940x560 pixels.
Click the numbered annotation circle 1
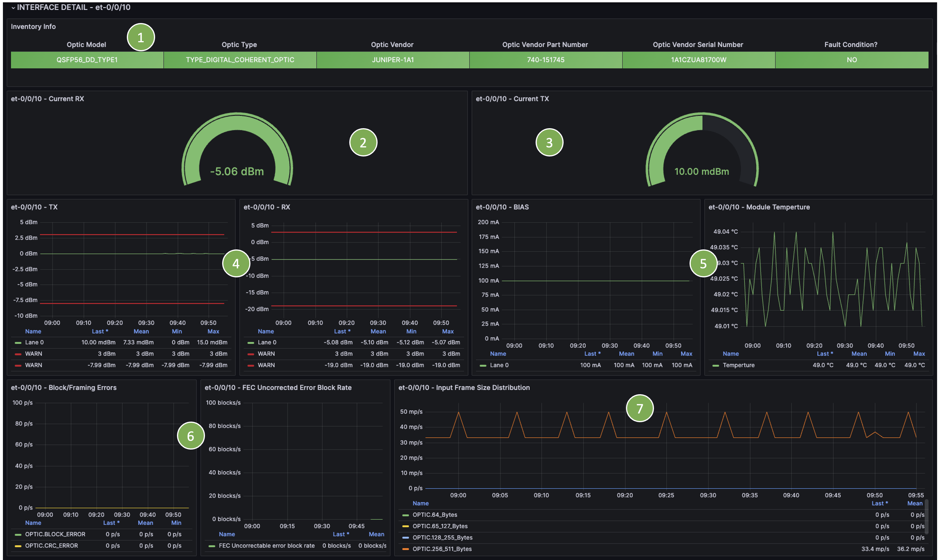point(141,37)
